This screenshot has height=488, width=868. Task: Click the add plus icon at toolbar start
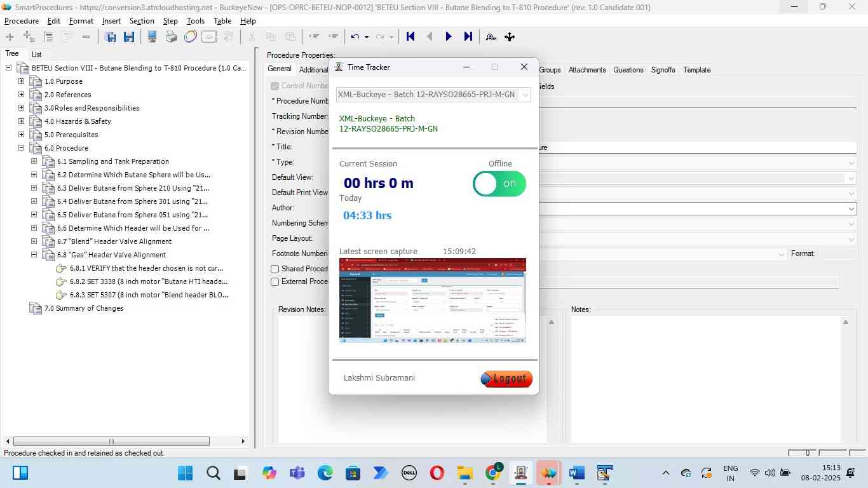[x=10, y=37]
